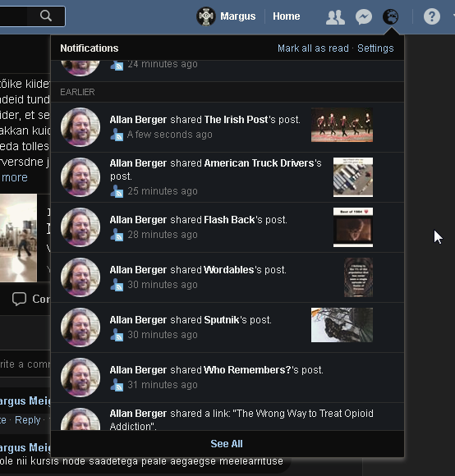455x476 pixels.
Task: Expand the truncated post via 'more' link
Action: tap(15, 177)
